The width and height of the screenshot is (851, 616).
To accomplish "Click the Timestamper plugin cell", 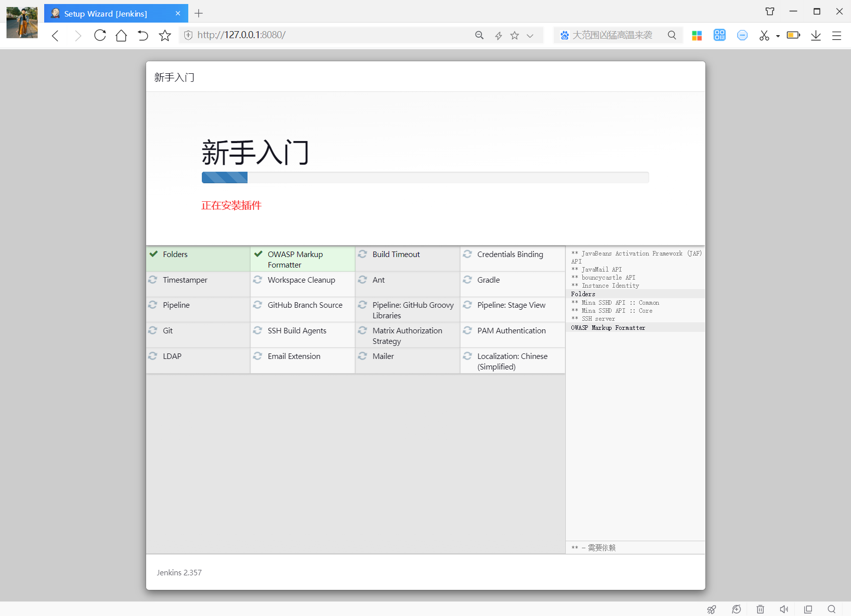I will [198, 284].
